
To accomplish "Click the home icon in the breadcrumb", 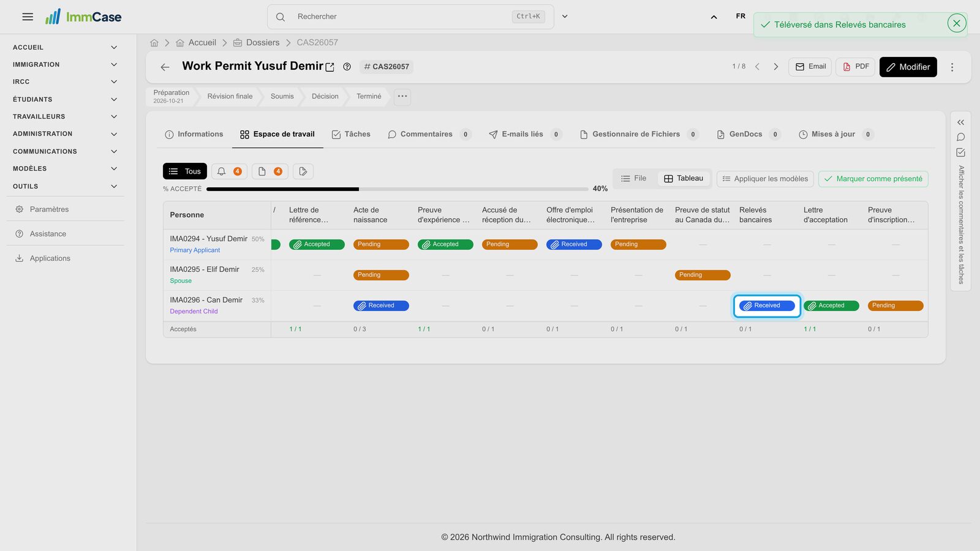I will pyautogui.click(x=154, y=43).
